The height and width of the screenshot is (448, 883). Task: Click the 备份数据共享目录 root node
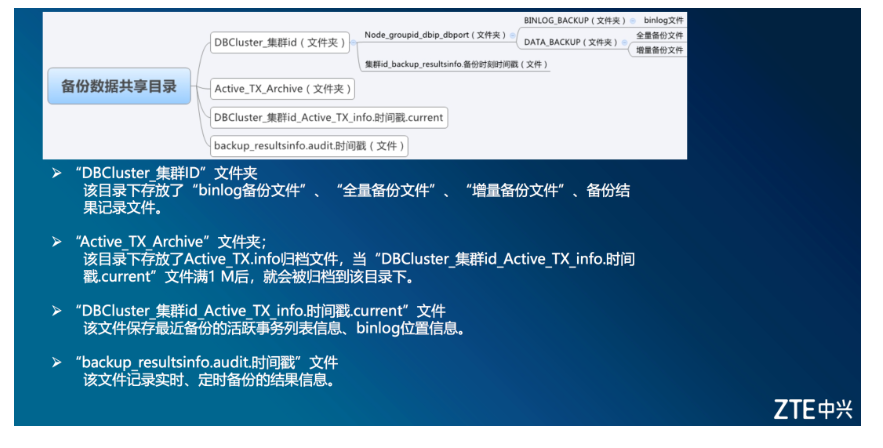click(x=119, y=86)
